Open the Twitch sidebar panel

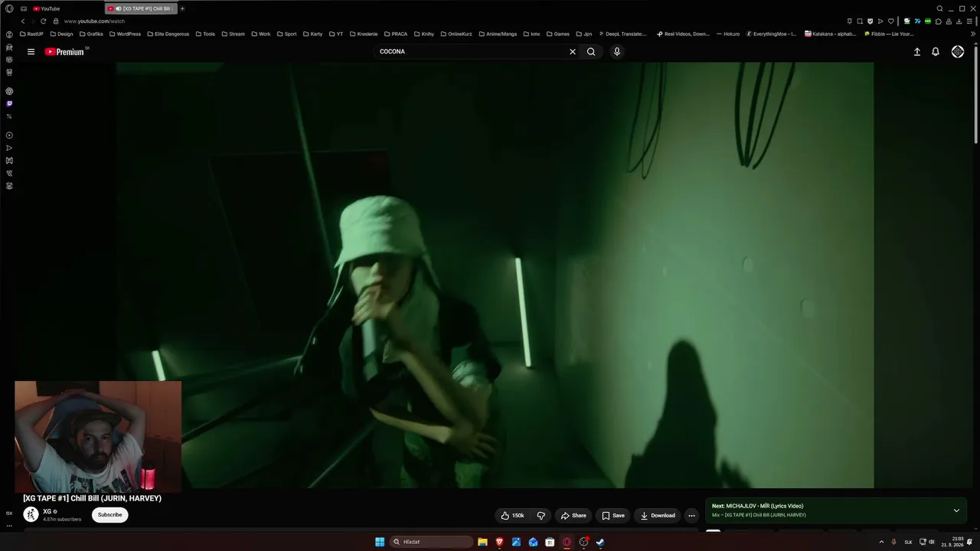click(9, 103)
